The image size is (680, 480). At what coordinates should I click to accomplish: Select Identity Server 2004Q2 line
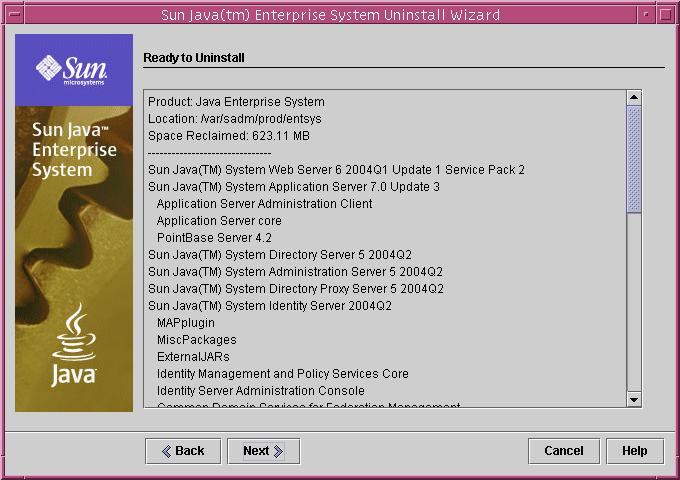tap(270, 306)
